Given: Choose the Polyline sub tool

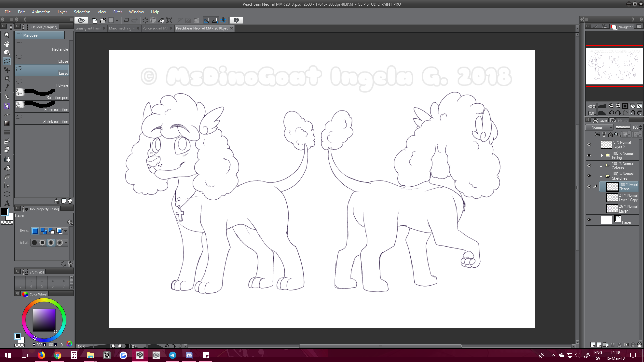Looking at the screenshot, I should click(42, 82).
